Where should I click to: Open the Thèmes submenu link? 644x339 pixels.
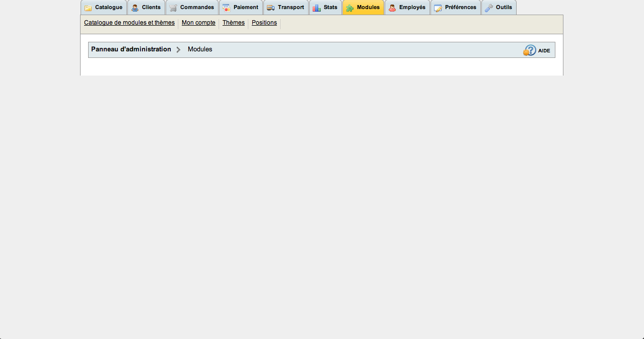point(234,23)
